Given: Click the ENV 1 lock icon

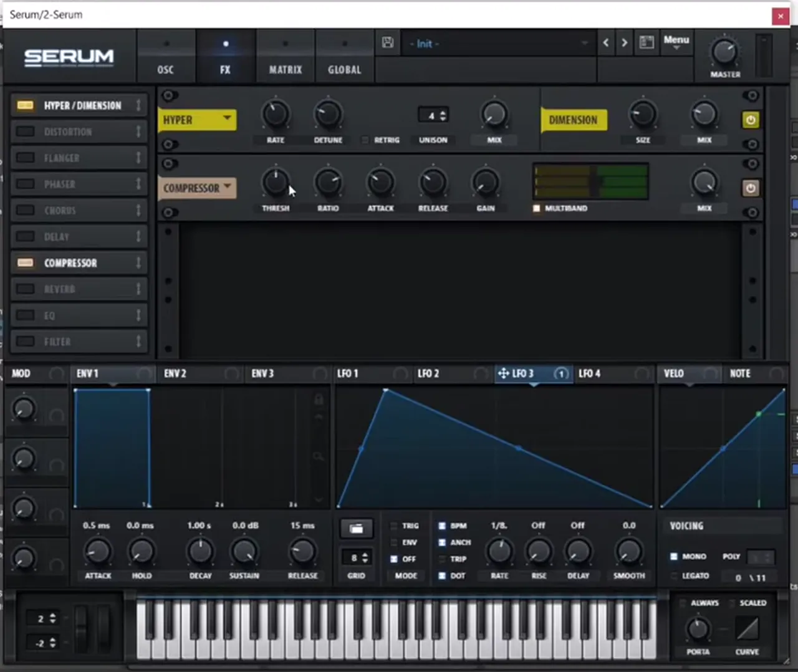Looking at the screenshot, I should 318,398.
